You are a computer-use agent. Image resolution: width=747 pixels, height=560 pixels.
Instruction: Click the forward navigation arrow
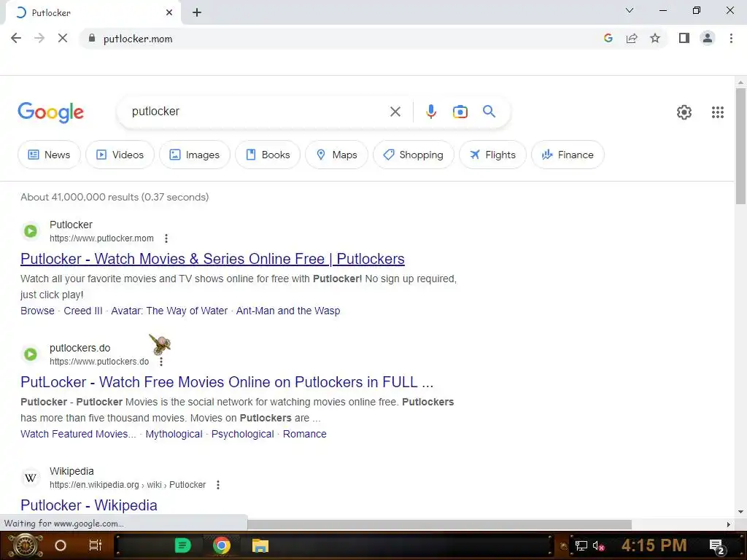point(39,38)
